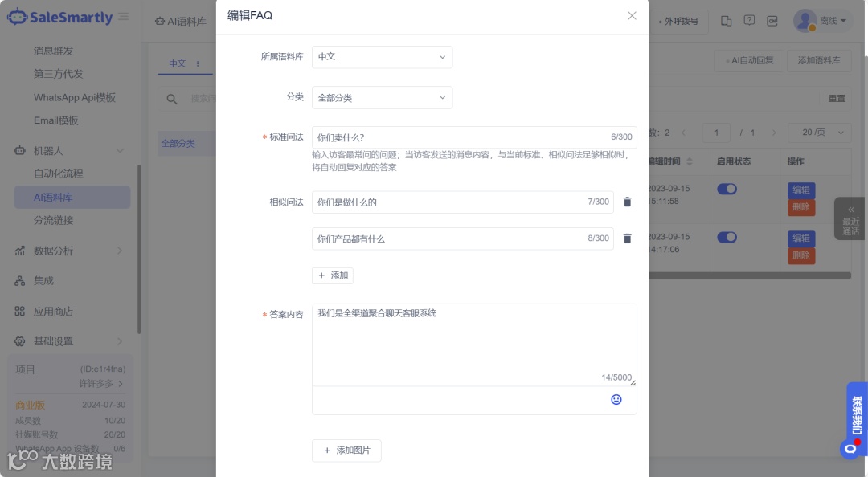Click the similar question field 你们产品都有什么
The height and width of the screenshot is (477, 868).
[463, 238]
